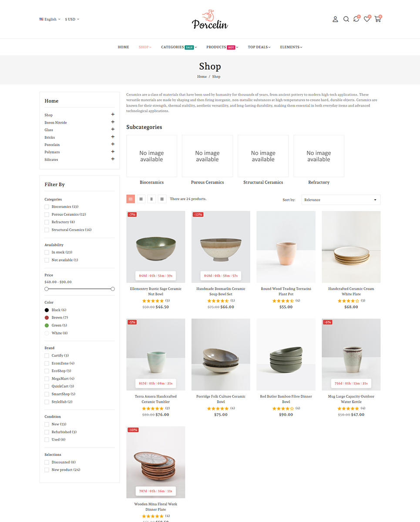Screen dimensions: 420x522
Task: Filter by Green color swatch
Action: 47,325
